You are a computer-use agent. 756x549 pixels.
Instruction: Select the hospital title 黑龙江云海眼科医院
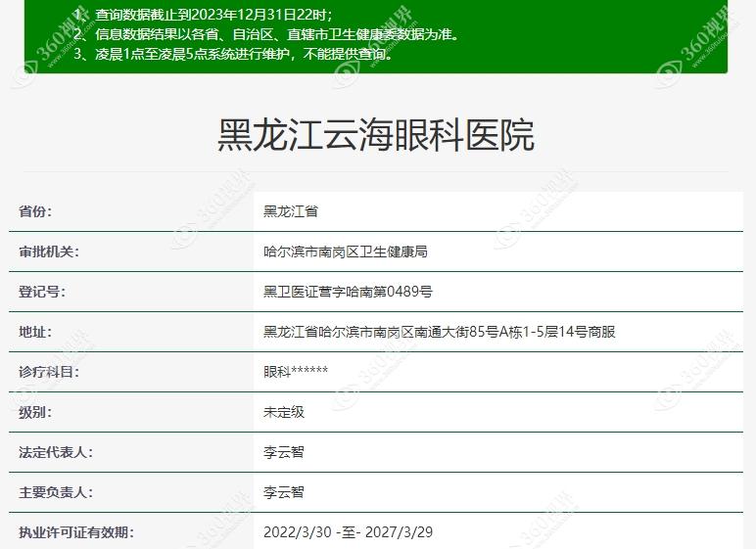(x=376, y=135)
